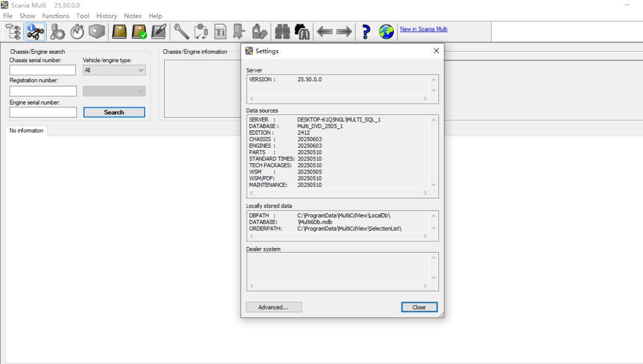The height and width of the screenshot is (364, 643).
Task: Open help with the blue question mark icon
Action: click(366, 32)
